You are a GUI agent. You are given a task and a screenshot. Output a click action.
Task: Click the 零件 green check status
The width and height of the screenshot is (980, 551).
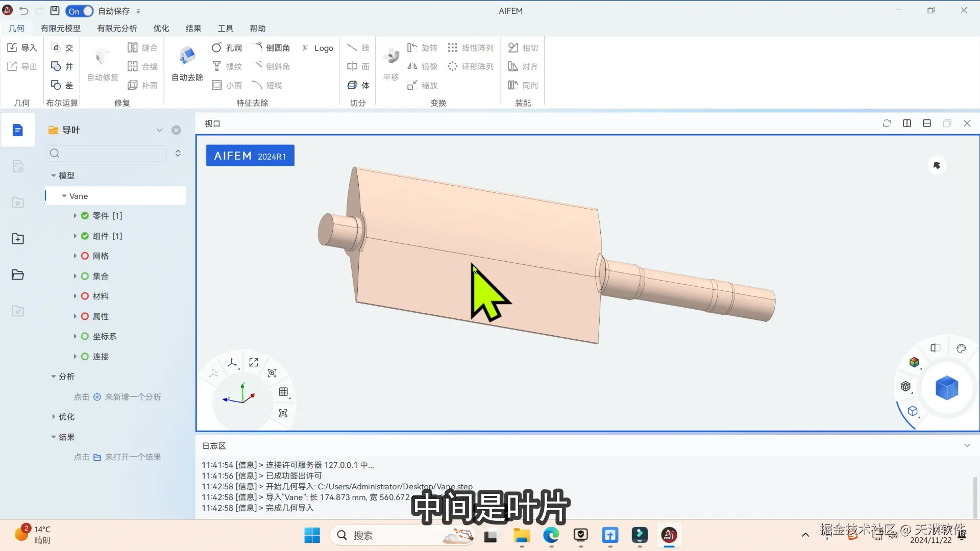[85, 216]
